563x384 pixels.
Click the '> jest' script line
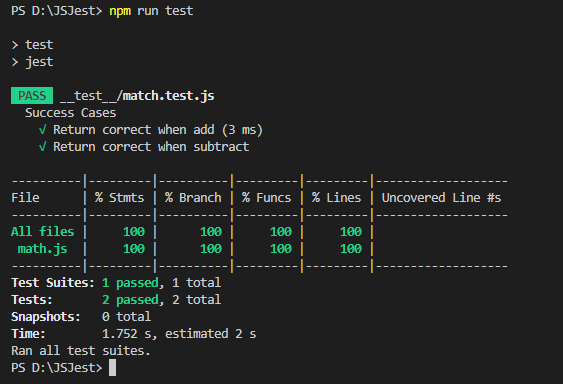pos(32,62)
